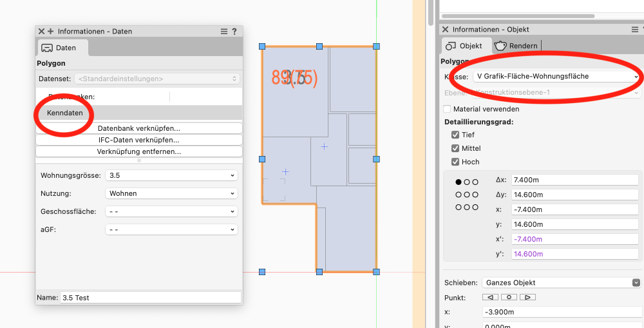Click the center point circle button

[509, 297]
